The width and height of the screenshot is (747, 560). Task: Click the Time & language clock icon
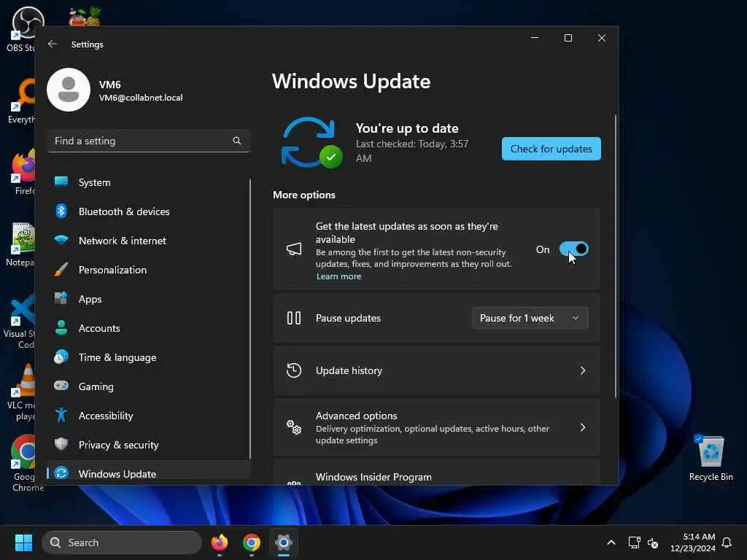click(x=61, y=357)
